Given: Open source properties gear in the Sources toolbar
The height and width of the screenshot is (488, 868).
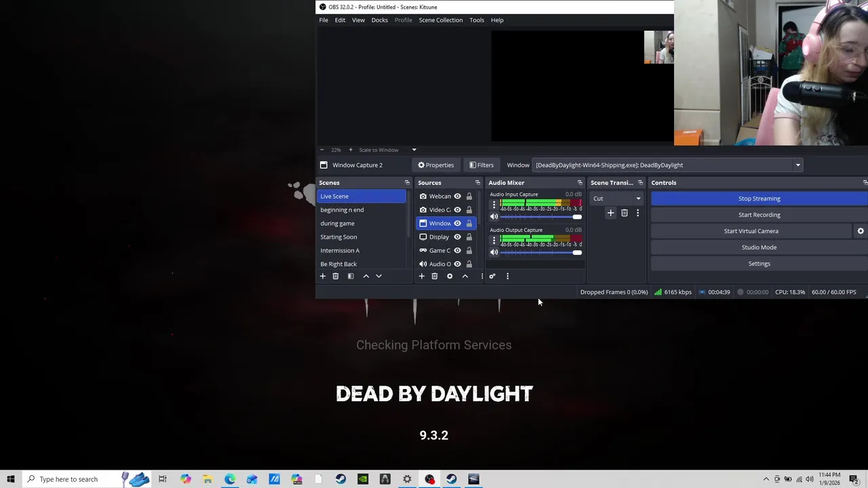Looking at the screenshot, I should (x=450, y=276).
